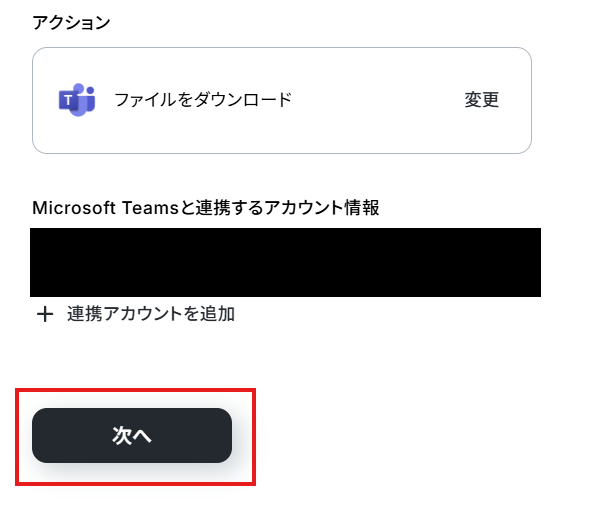The width and height of the screenshot is (589, 519).
Task: Click the blacked-out account information area
Action: pos(285,262)
